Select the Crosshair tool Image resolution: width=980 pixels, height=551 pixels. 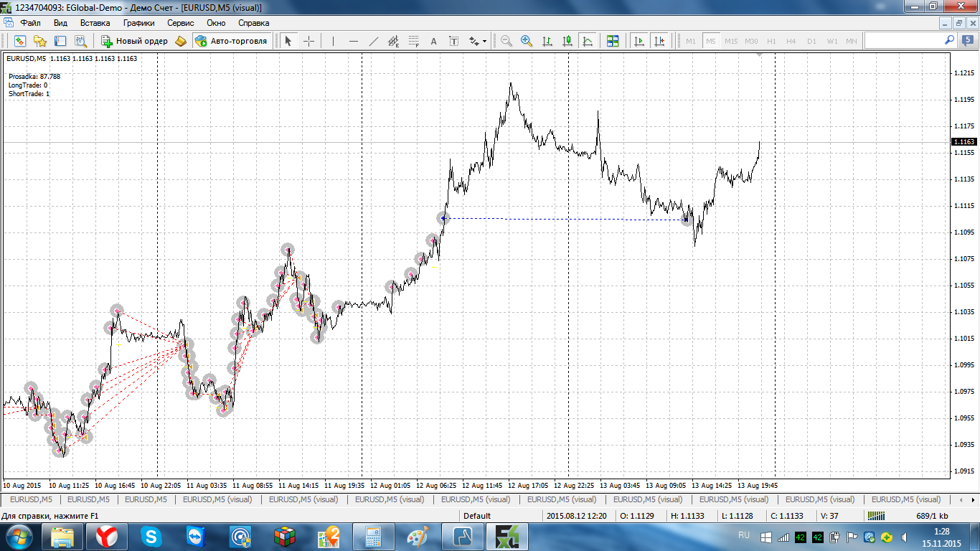(x=308, y=41)
